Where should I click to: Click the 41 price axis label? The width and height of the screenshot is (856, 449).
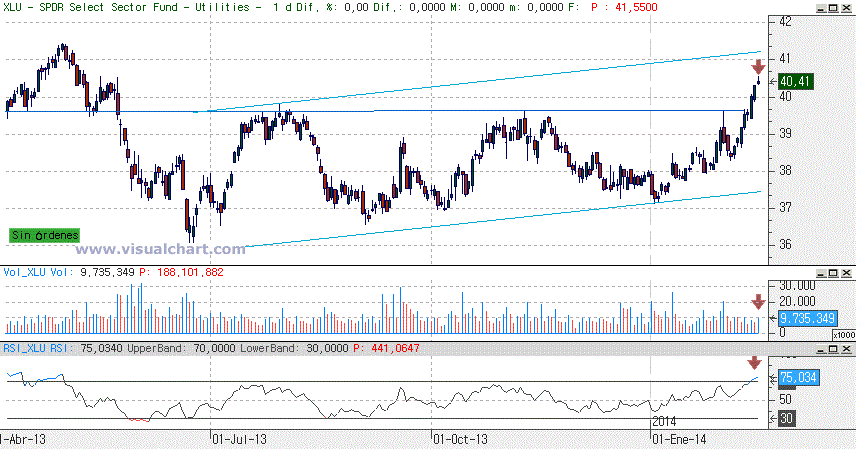(785, 58)
